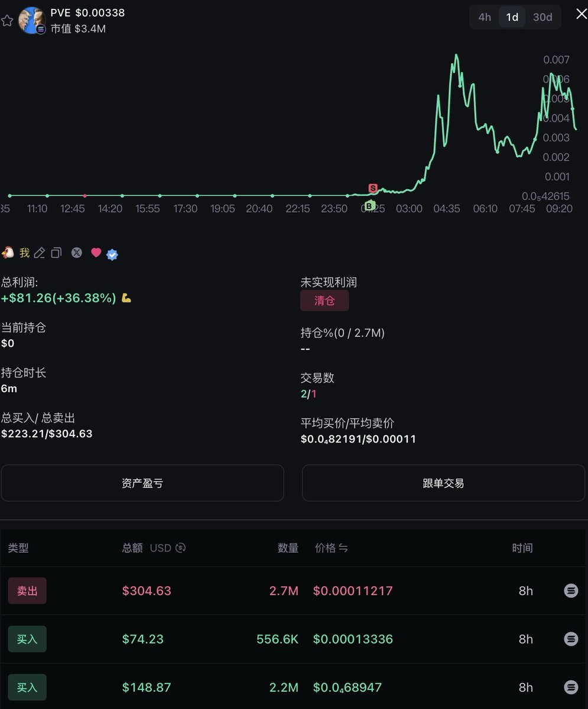Click the $148.87 buy total
This screenshot has height=709, width=588.
147,688
